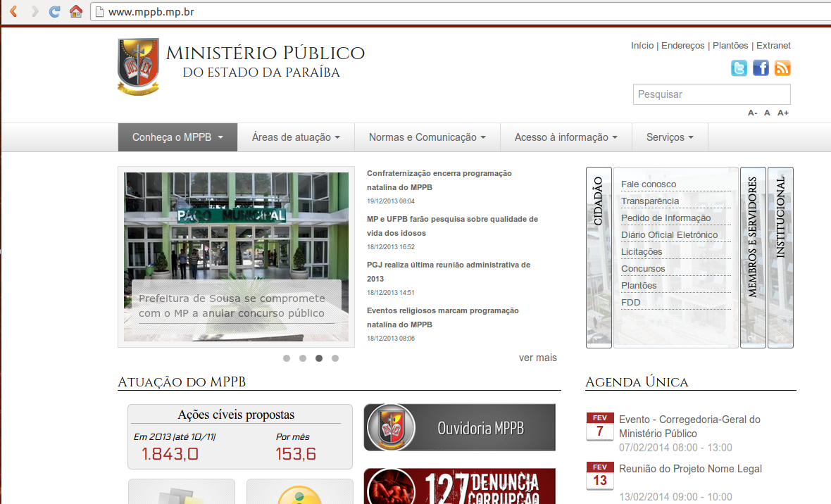Go to browser home icon
Viewport: 831px width, 504px height.
tap(76, 11)
